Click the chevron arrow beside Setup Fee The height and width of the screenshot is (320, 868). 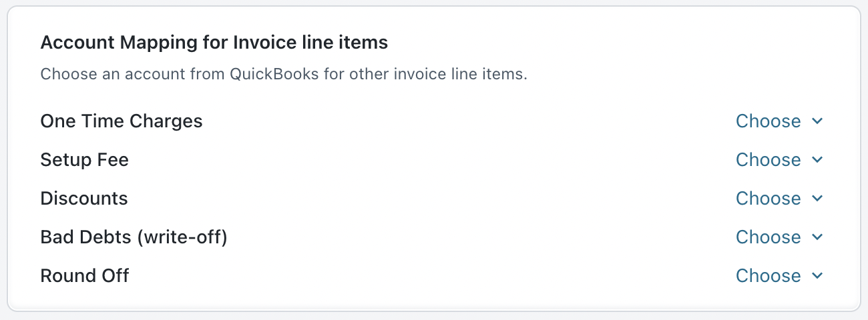817,160
